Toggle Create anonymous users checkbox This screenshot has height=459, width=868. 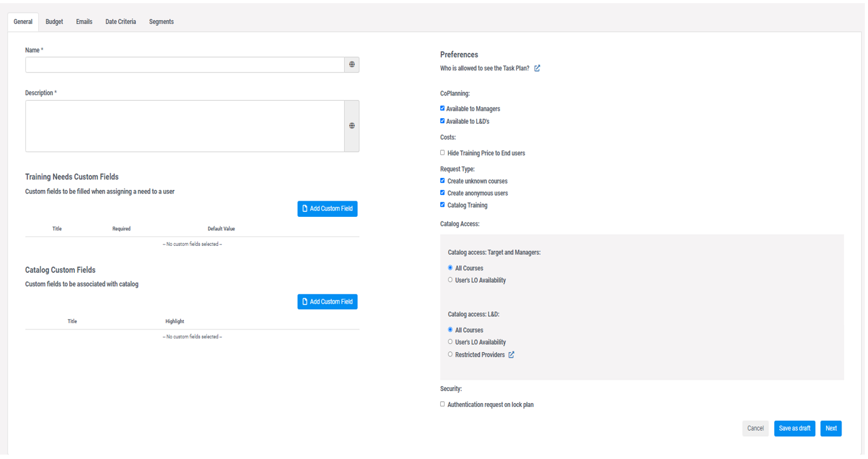click(442, 192)
